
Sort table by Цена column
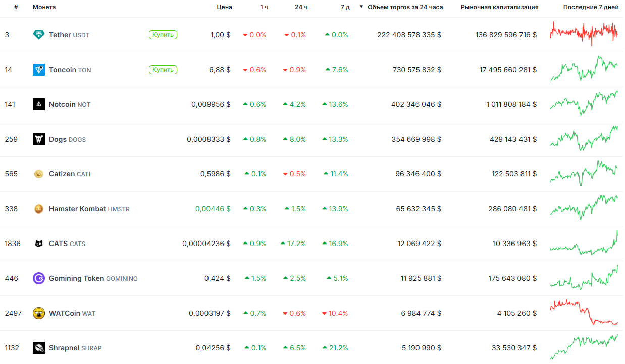tap(225, 7)
